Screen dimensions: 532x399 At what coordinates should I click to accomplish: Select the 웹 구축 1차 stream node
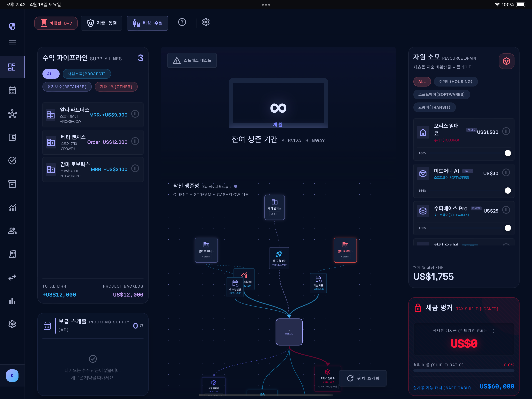[x=279, y=258]
